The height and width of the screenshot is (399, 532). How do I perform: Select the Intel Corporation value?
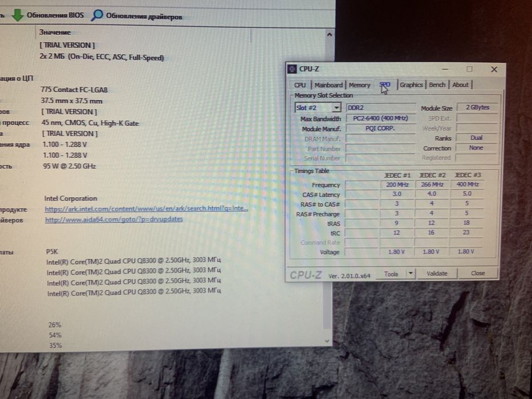pyautogui.click(x=71, y=198)
